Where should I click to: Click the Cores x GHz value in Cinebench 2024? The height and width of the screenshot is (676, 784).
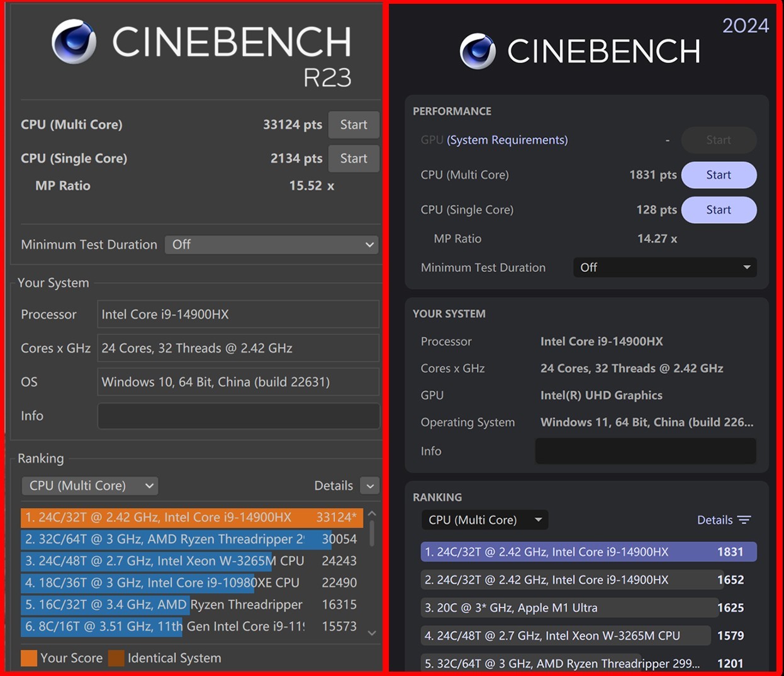click(632, 368)
